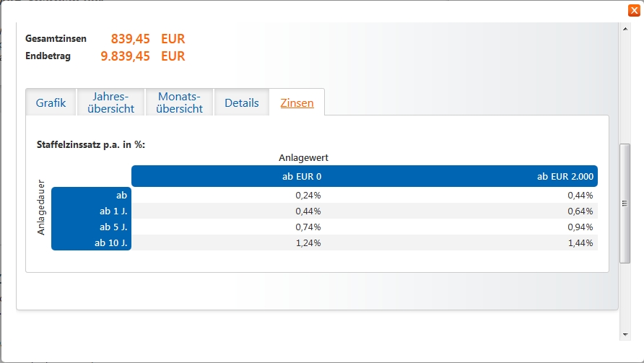This screenshot has height=363, width=644.
Task: Show the Monatsübersicht tab
Action: click(x=180, y=102)
